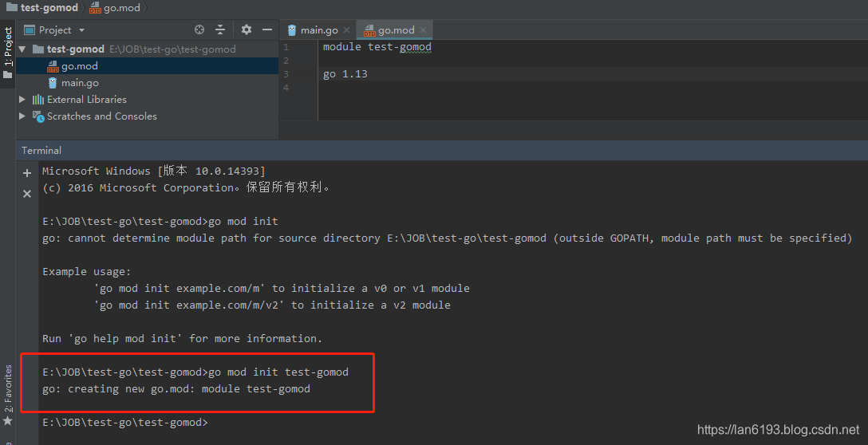Image resolution: width=868 pixels, height=445 pixels.
Task: Click 'go mod init test-gomod' command text
Action: pos(278,372)
